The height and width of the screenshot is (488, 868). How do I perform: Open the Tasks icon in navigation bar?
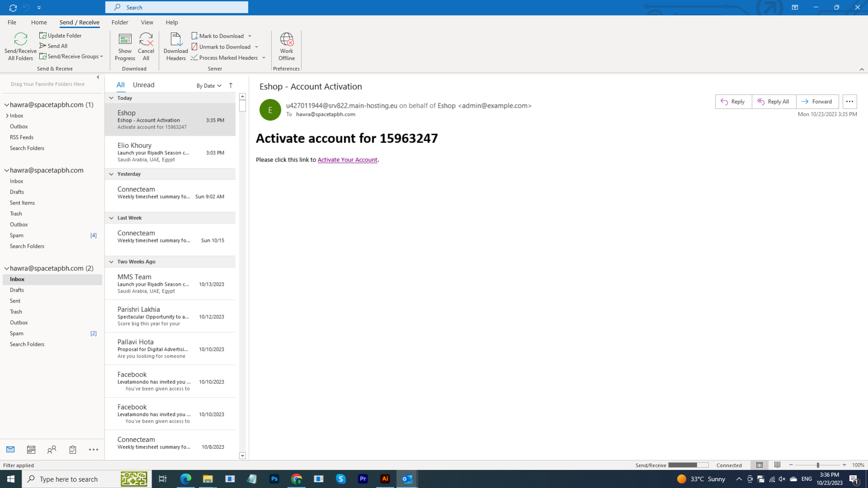coord(73,450)
